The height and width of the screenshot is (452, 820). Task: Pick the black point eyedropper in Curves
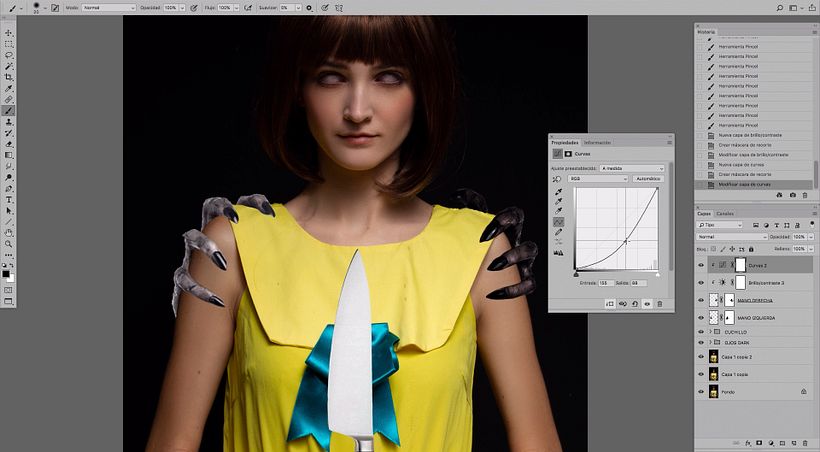coord(559,191)
